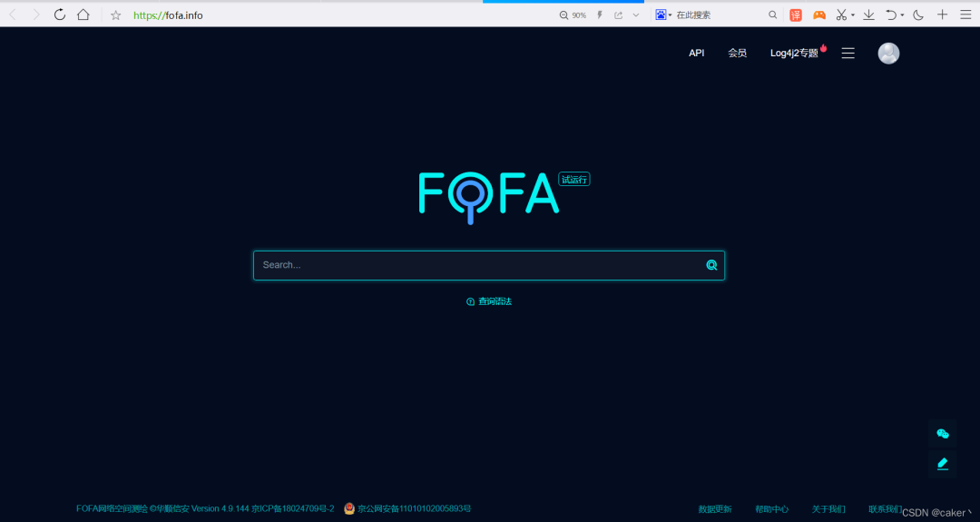The width and height of the screenshot is (980, 522).
Task: Open the 关于我们 footer link
Action: click(828, 509)
